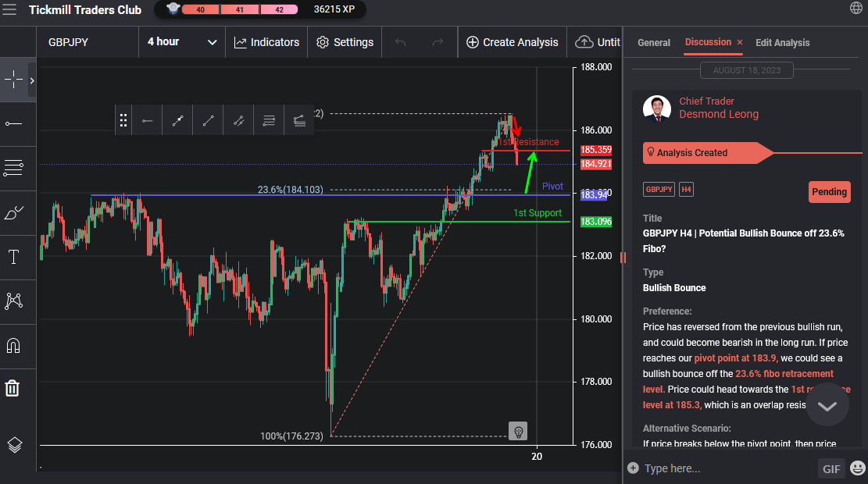Click the blue pivot price label
This screenshot has width=868, height=484.
point(594,194)
